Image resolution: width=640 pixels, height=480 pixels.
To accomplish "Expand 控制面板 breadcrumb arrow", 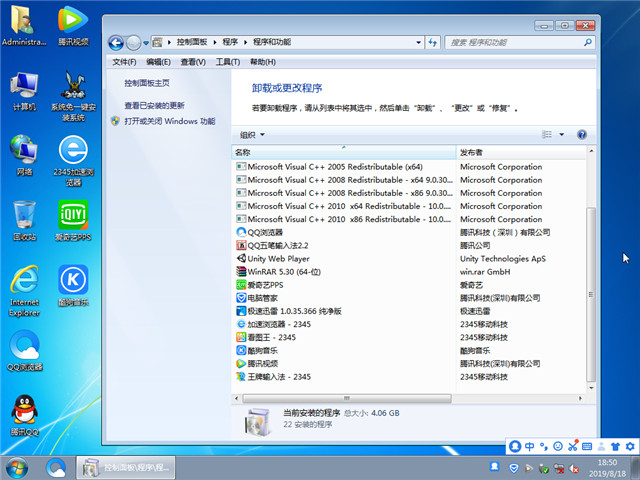I will [x=215, y=42].
